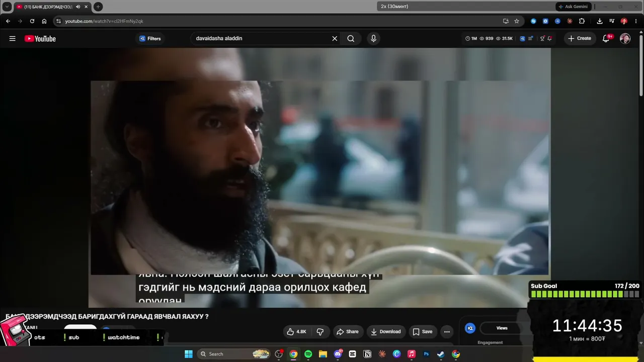Install app icon in address bar
Image resolution: width=644 pixels, height=362 pixels.
506,21
